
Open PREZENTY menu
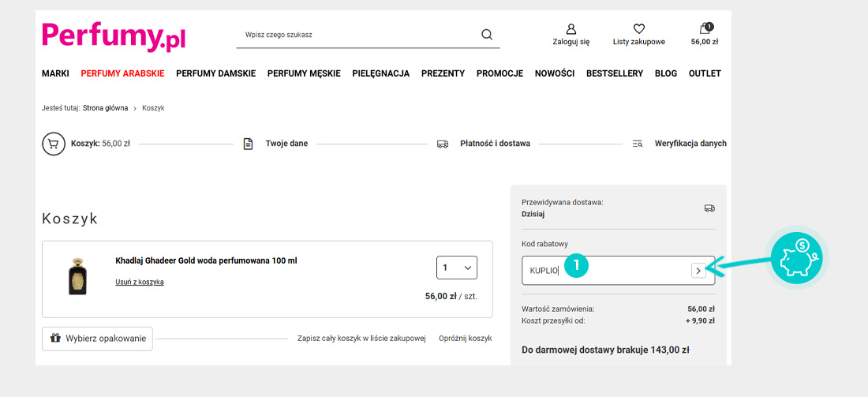(443, 73)
